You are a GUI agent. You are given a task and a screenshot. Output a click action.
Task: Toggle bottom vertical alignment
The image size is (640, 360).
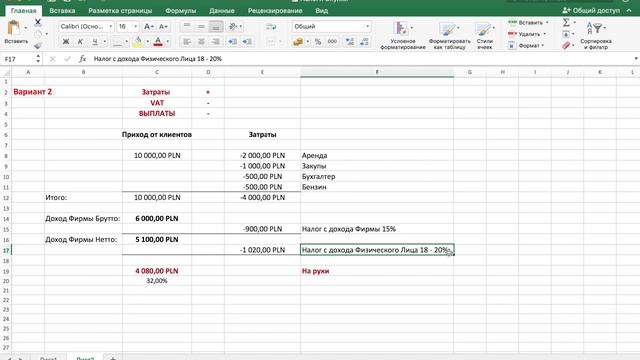pos(216,27)
